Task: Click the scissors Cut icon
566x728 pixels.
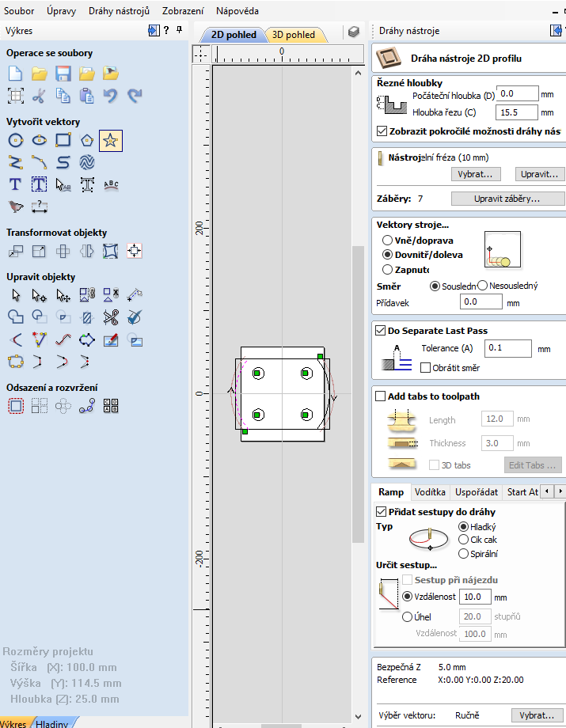Action: (x=39, y=96)
